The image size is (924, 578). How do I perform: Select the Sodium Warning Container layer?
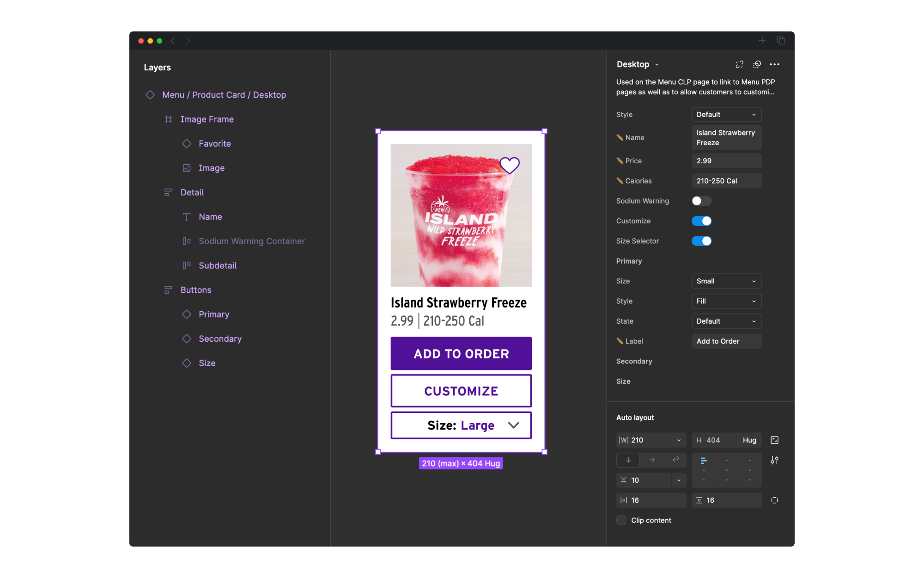[251, 241]
